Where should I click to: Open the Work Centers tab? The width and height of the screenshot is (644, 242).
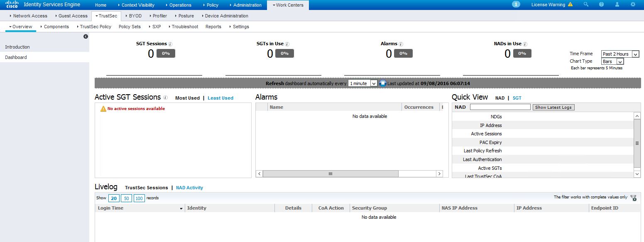[288, 5]
